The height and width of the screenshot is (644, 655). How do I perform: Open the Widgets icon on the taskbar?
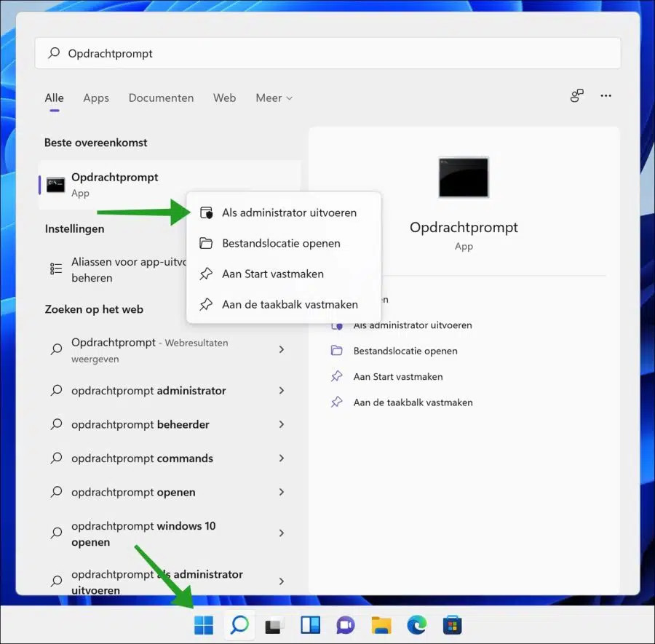310,625
